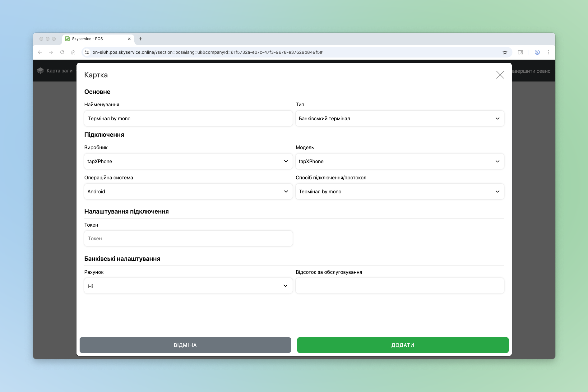The image size is (588, 392).
Task: Open the Тип dropdown
Action: 399,118
